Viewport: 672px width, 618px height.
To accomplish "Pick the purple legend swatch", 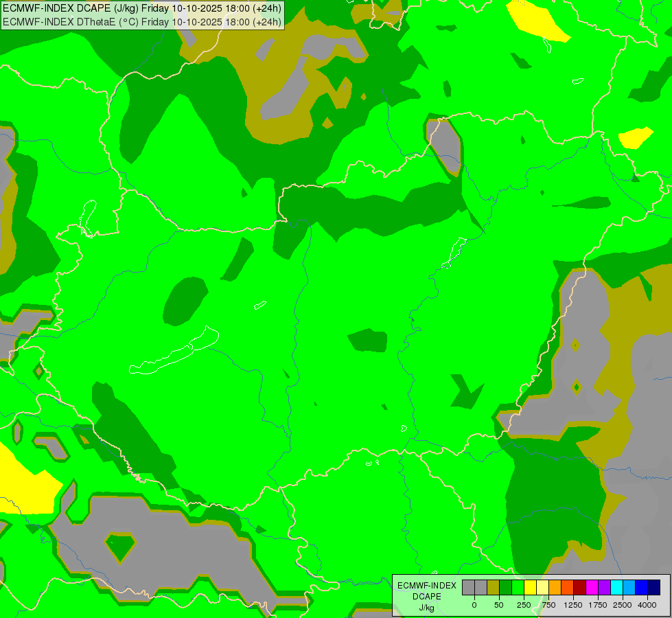I will click(604, 587).
